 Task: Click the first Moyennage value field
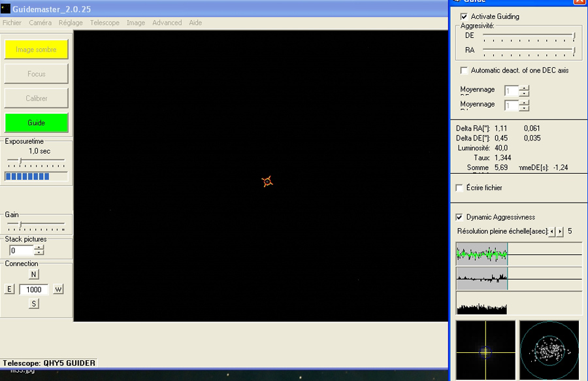pos(512,91)
